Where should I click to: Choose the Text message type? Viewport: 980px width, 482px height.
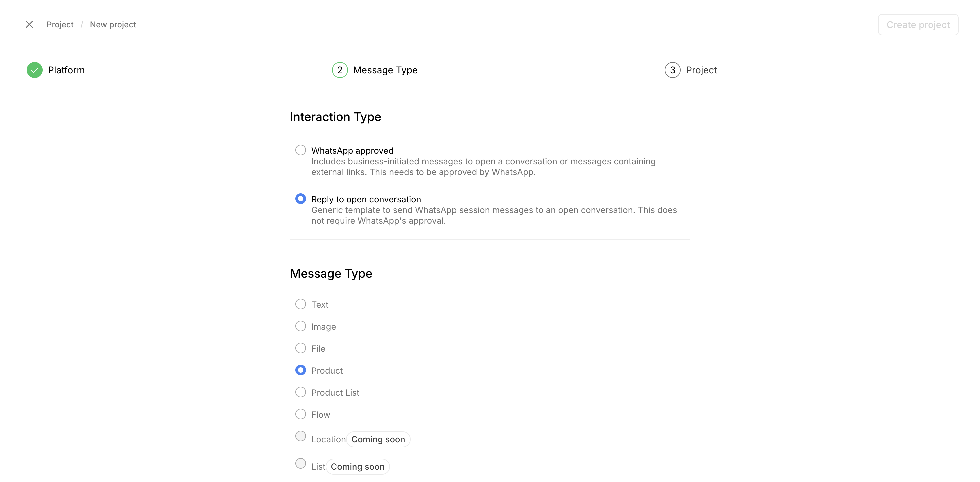[301, 304]
